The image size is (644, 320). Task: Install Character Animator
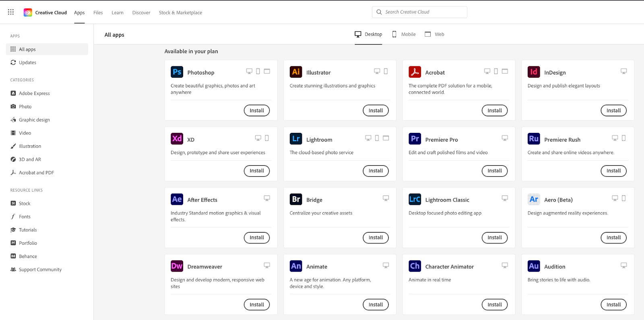495,305
